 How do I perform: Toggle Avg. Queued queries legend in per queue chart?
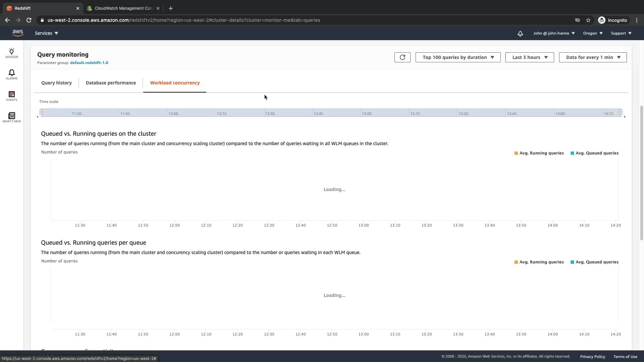coord(594,262)
